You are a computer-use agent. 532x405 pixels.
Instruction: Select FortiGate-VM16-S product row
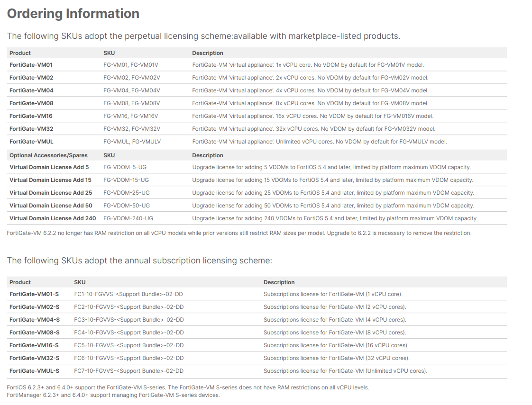[257, 345]
